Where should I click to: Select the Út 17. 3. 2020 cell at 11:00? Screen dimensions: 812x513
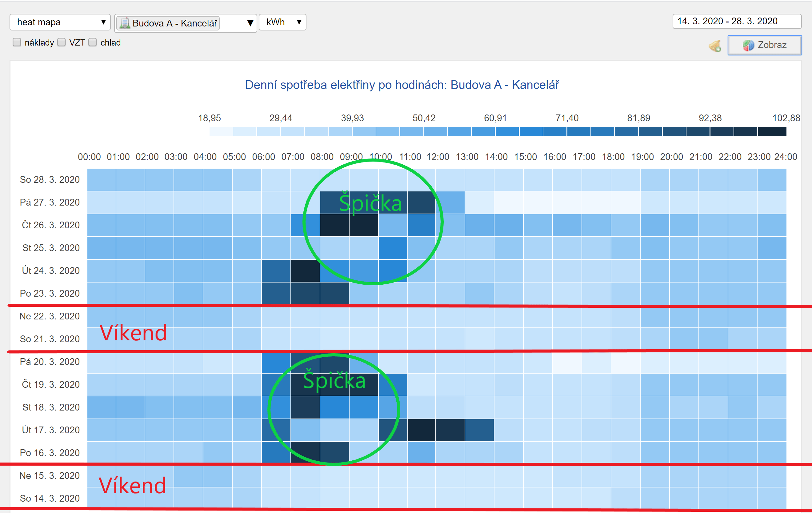[x=422, y=430]
